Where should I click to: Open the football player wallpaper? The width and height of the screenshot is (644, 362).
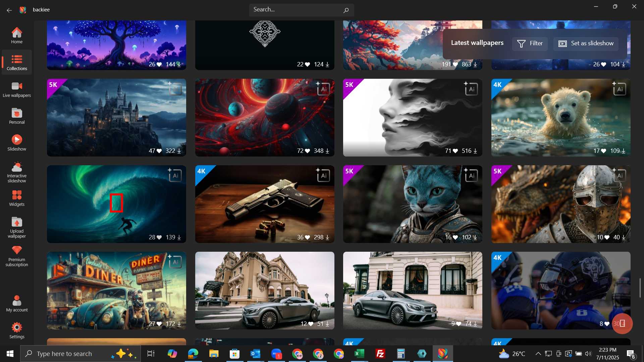[561, 291]
